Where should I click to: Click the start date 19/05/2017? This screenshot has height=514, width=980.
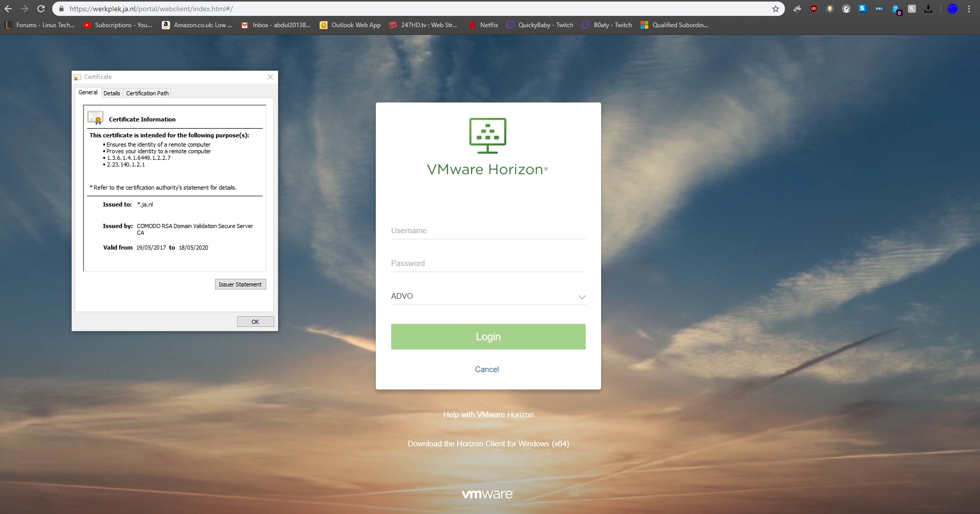[x=151, y=248]
